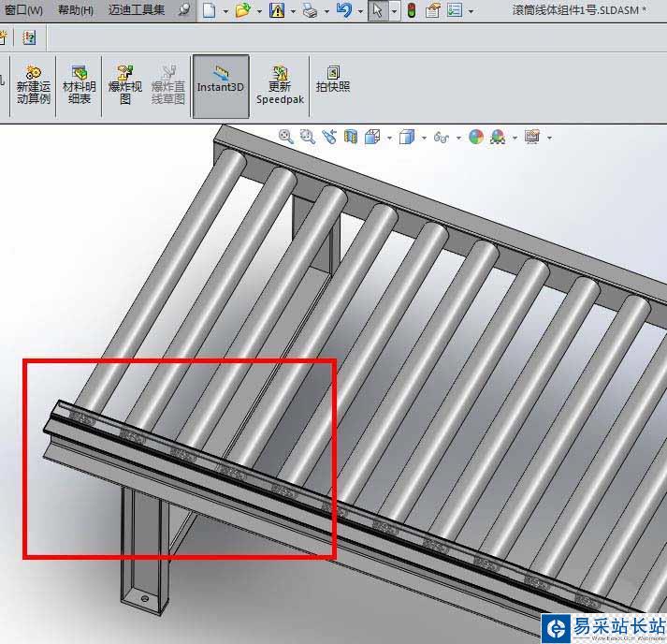Expand the Select tool dropdown arrow

click(x=395, y=11)
